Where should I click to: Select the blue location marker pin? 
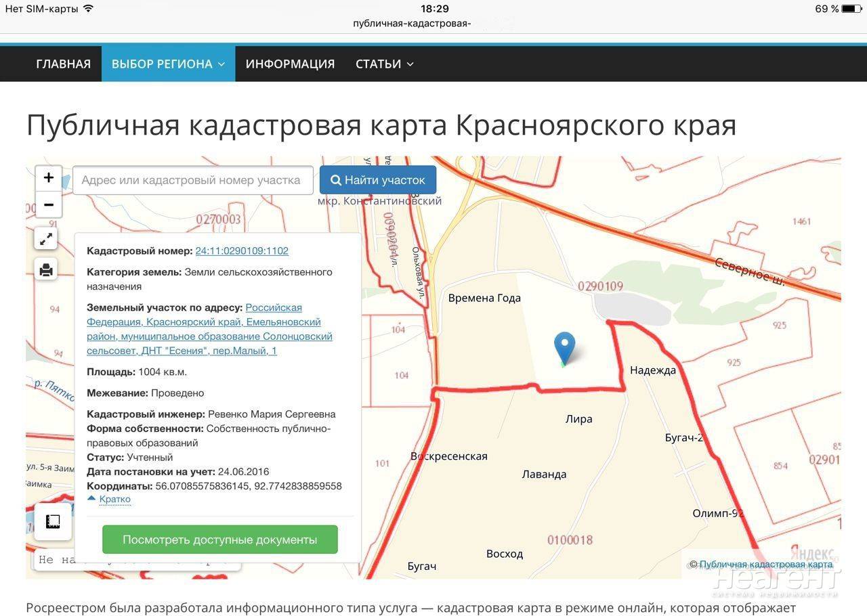click(x=564, y=349)
